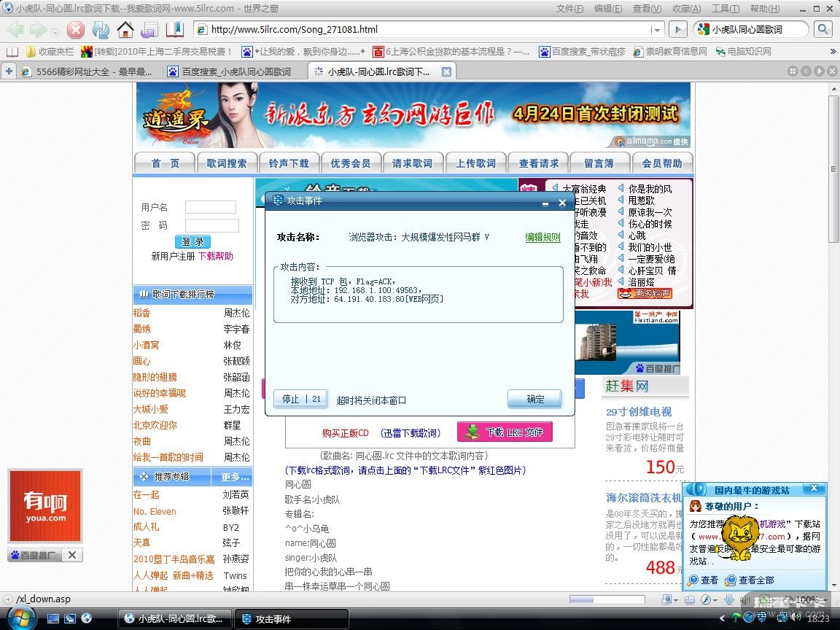Go to the home page icon
The width and height of the screenshot is (840, 630).
125,29
